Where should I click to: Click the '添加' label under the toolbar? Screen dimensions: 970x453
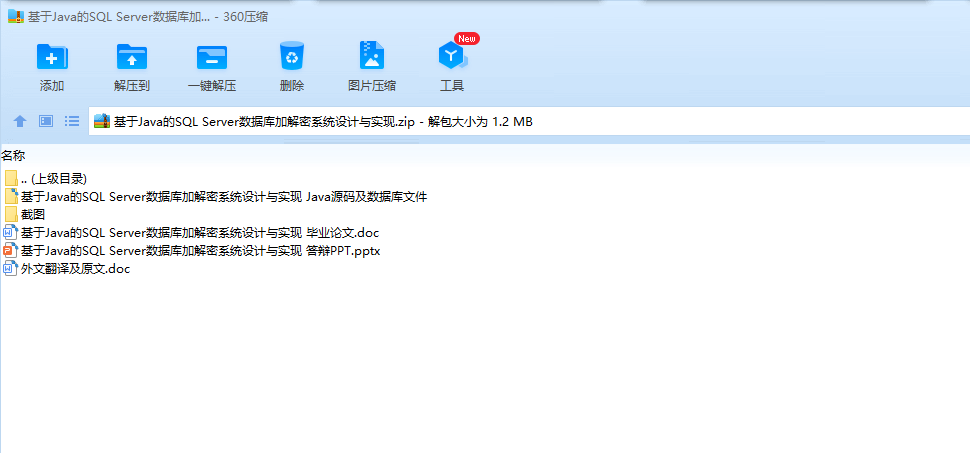[x=52, y=86]
